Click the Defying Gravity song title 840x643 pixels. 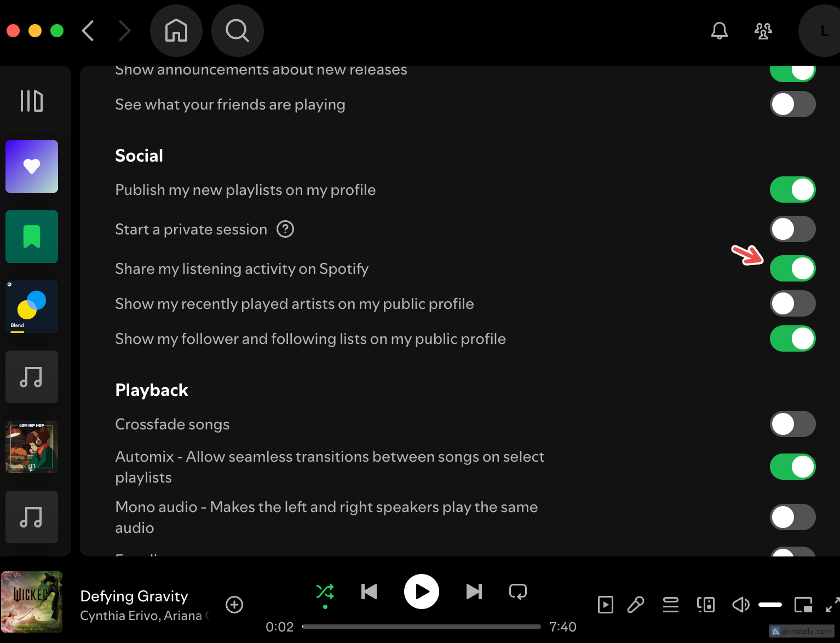point(134,596)
